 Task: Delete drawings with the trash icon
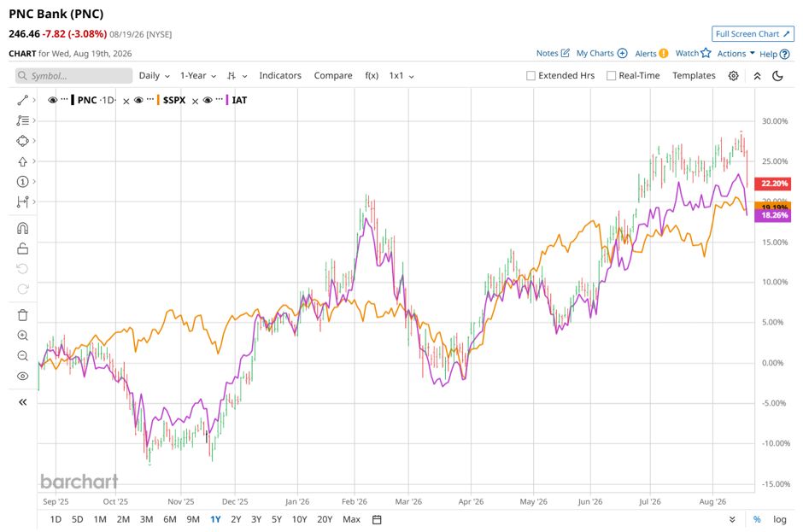(22, 315)
